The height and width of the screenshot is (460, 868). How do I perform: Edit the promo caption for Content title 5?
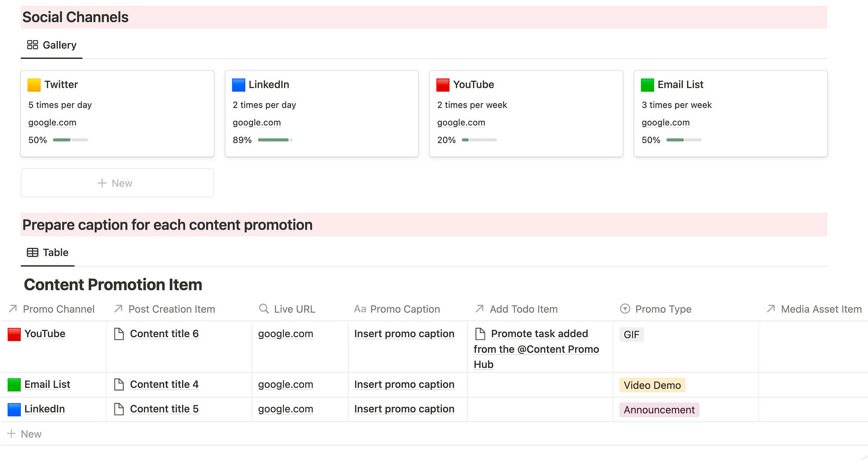(x=404, y=409)
